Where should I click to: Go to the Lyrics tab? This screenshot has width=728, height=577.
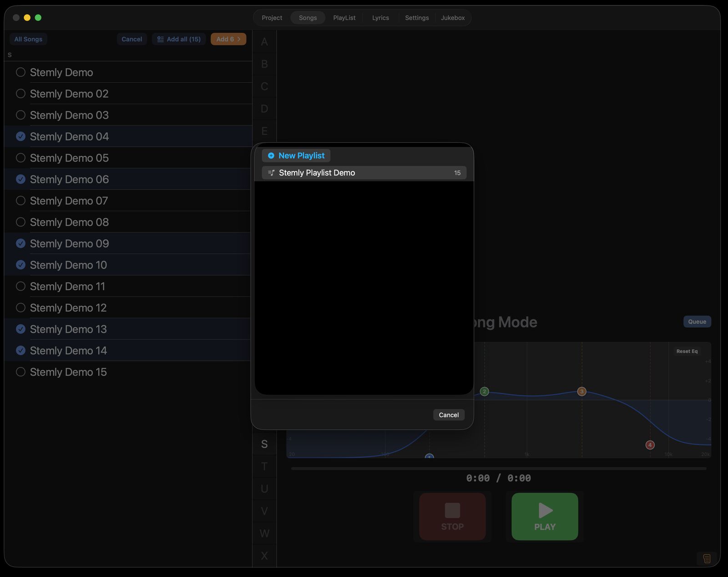tap(380, 18)
